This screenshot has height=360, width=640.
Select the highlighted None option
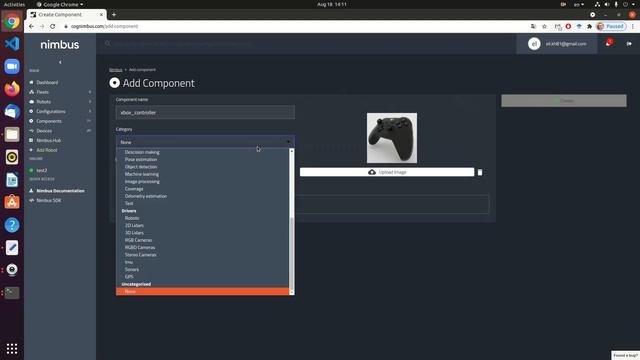203,291
